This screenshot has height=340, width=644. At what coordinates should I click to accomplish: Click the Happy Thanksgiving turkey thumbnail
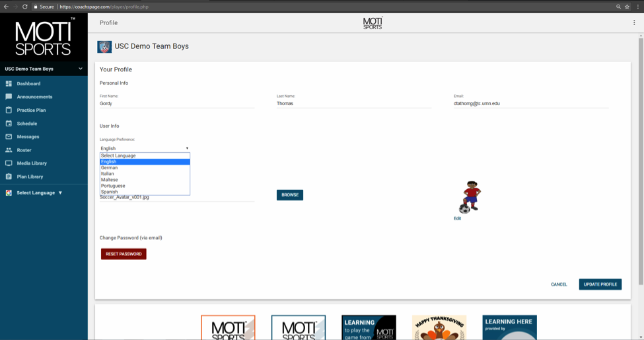point(439,327)
